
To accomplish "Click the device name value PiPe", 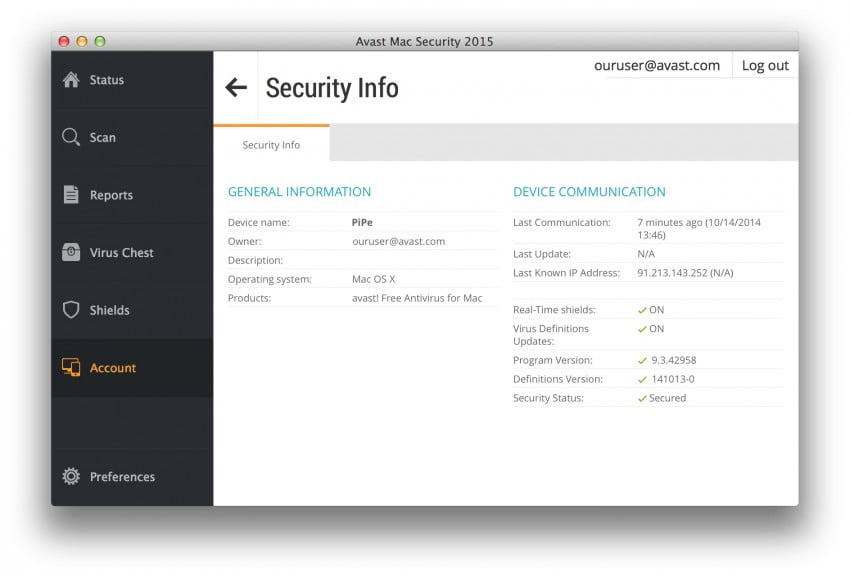I will pyautogui.click(x=362, y=222).
